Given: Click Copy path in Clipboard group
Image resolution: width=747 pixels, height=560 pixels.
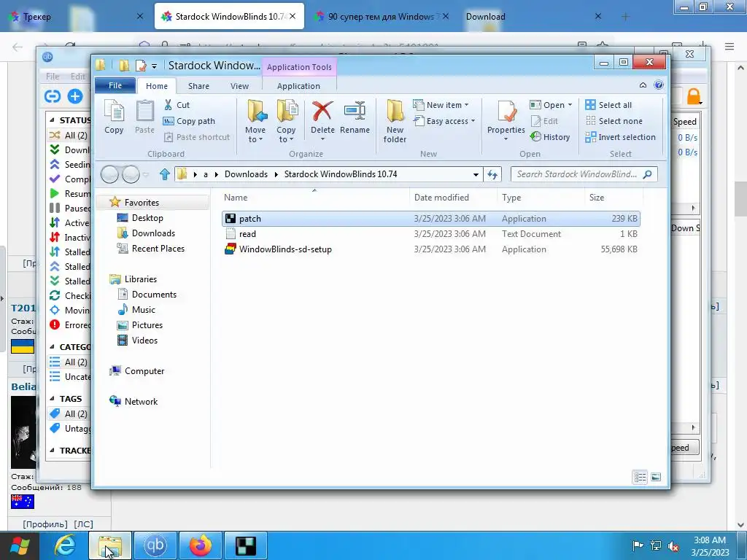Looking at the screenshot, I should (x=189, y=121).
